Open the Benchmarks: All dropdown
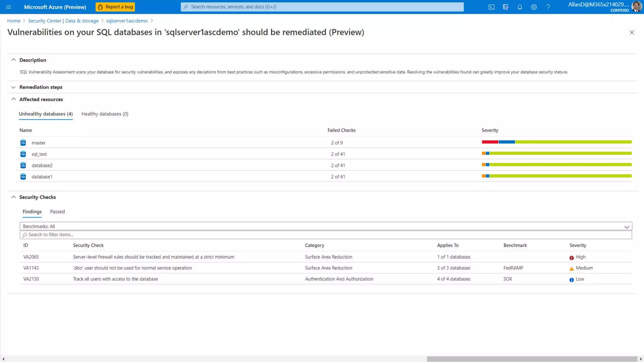This screenshot has height=362, width=644. tap(325, 226)
